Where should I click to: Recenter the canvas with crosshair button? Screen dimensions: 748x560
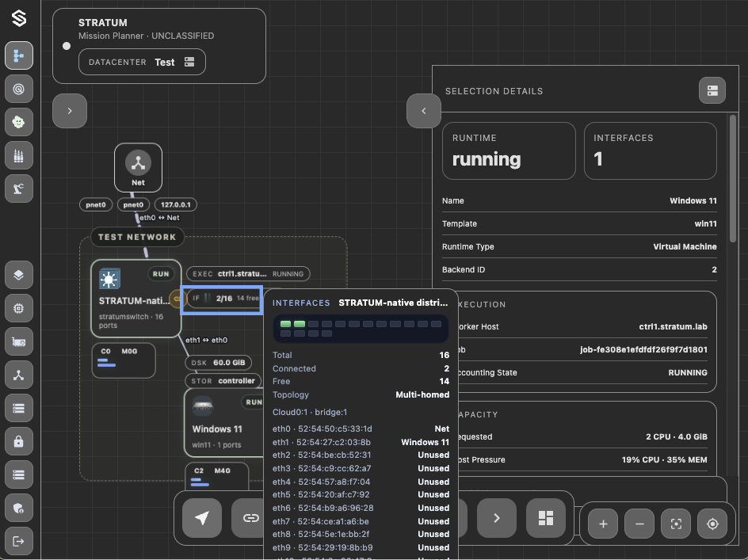point(712,524)
